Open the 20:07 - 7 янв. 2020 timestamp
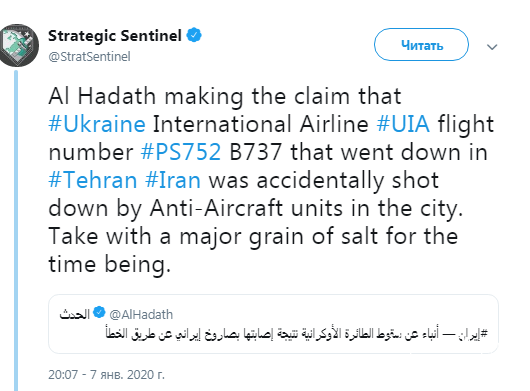This screenshot has width=530, height=391. tap(106, 375)
